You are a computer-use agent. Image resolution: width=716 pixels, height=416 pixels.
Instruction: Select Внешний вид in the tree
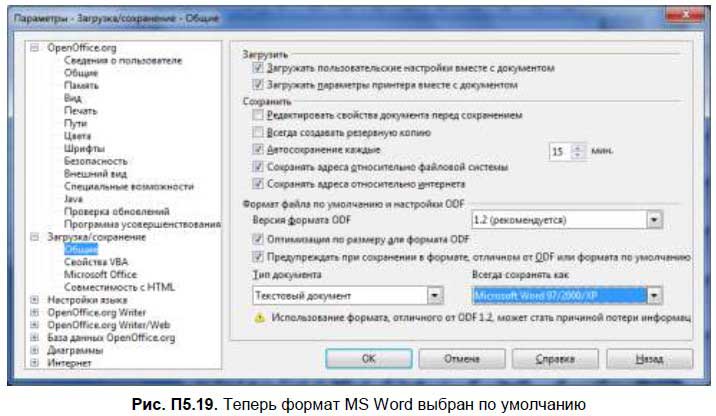coord(95,174)
